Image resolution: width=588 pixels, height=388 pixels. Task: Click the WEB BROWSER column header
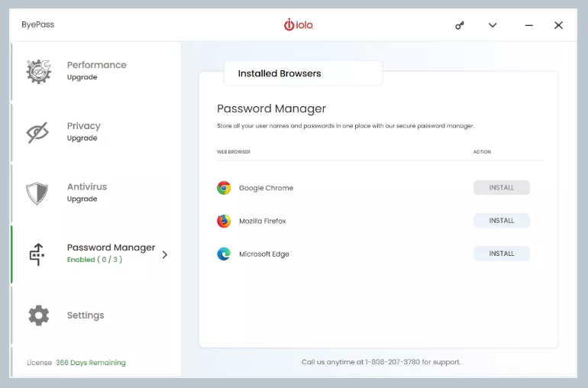tap(234, 151)
